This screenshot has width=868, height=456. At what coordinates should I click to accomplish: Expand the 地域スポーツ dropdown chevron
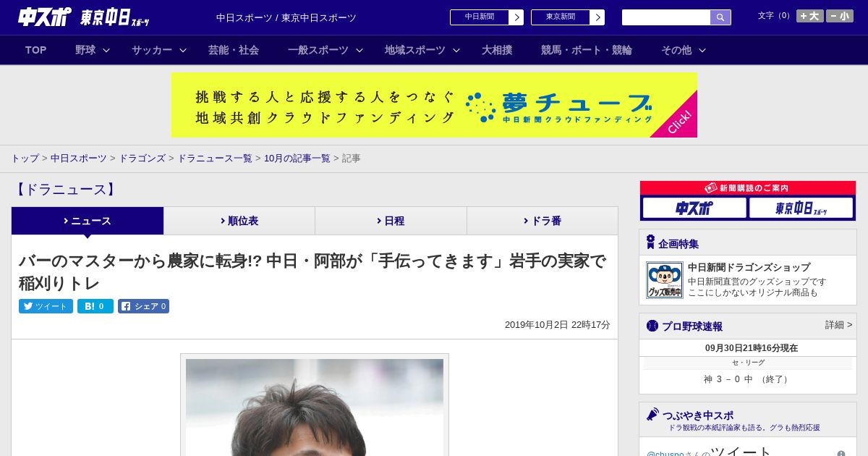click(456, 50)
